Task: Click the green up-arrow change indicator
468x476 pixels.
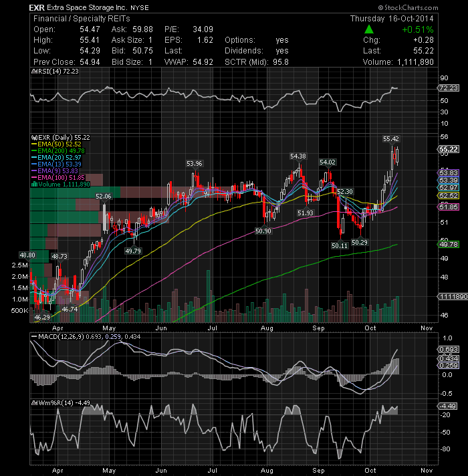Action: coord(369,29)
